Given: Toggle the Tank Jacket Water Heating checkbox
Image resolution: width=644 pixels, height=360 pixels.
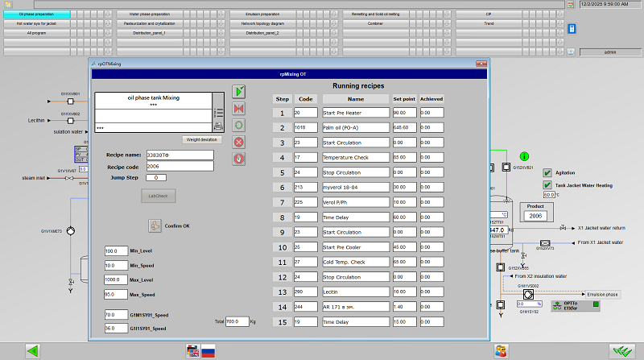Looking at the screenshot, I should [x=547, y=184].
